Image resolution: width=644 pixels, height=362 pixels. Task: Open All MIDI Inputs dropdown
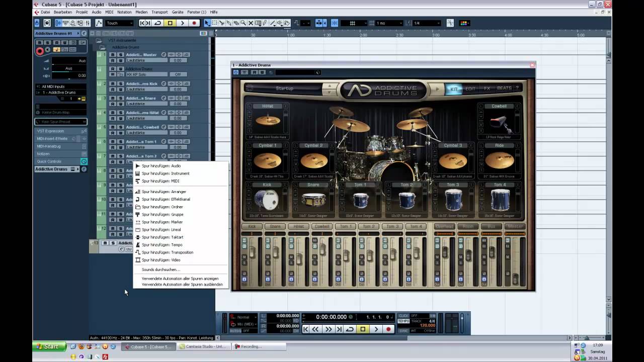(61, 86)
